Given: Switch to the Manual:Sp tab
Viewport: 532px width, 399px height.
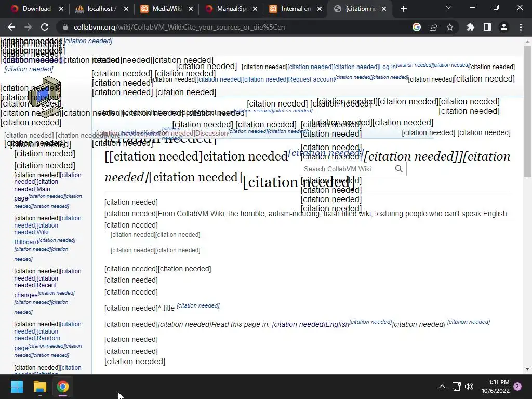Looking at the screenshot, I should coord(232,9).
